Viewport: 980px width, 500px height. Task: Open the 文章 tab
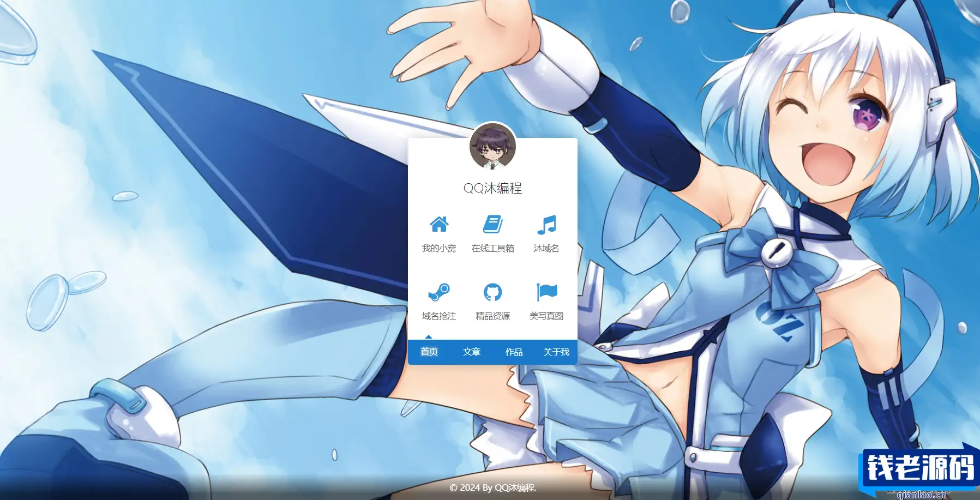[x=472, y=352]
